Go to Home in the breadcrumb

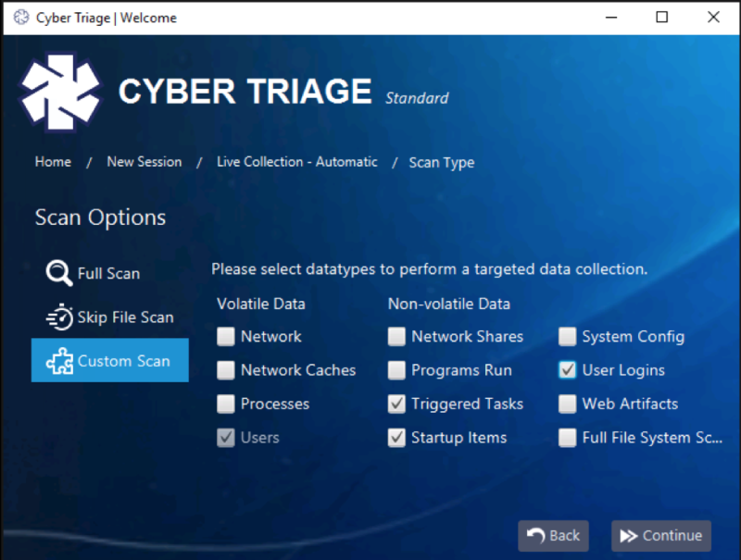[x=53, y=162]
